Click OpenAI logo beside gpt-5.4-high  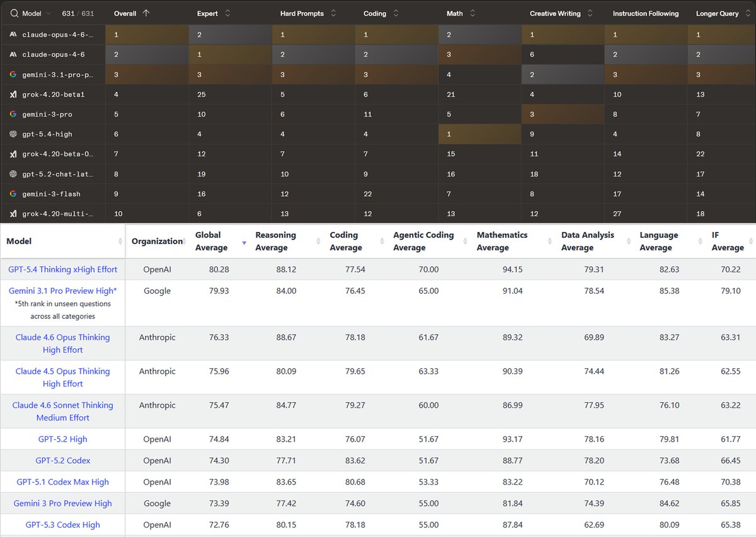click(13, 134)
